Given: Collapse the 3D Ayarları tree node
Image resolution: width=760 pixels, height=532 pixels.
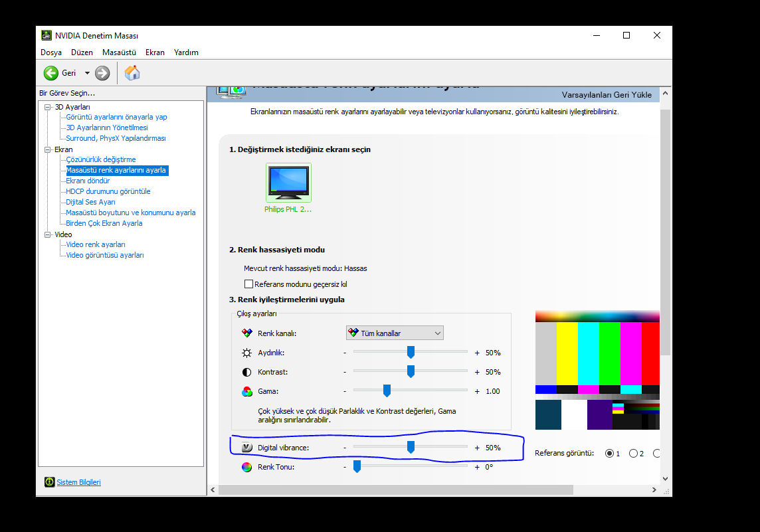Looking at the screenshot, I should click(48, 107).
